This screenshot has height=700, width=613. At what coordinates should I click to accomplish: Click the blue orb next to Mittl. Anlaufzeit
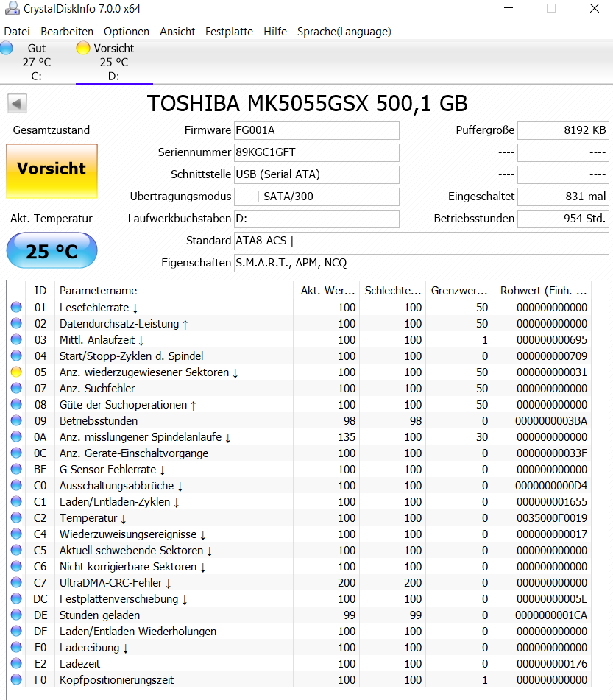[16, 340]
